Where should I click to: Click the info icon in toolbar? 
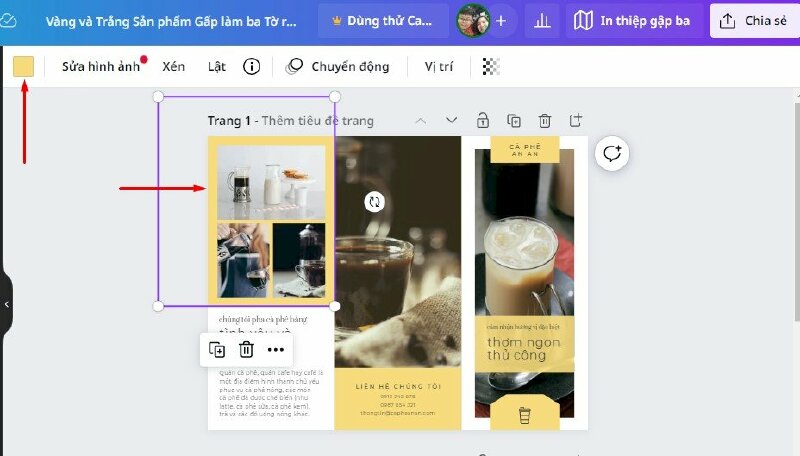[x=252, y=67]
